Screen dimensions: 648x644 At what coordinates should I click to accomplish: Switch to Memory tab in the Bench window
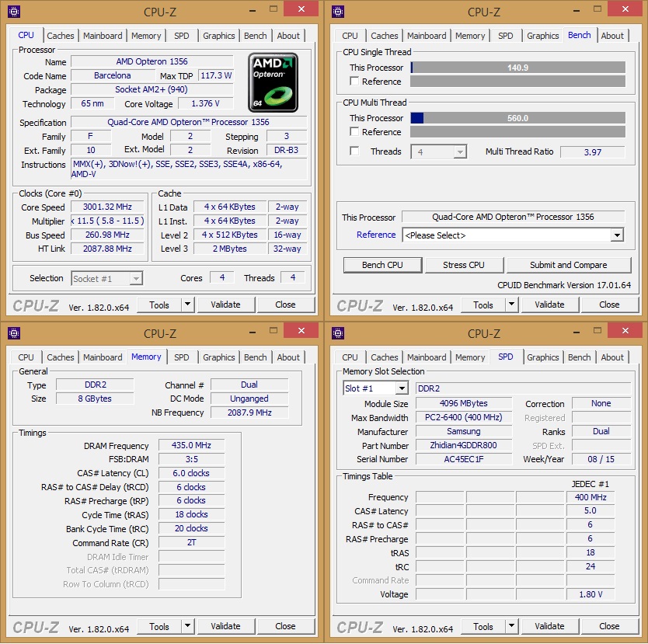[470, 36]
